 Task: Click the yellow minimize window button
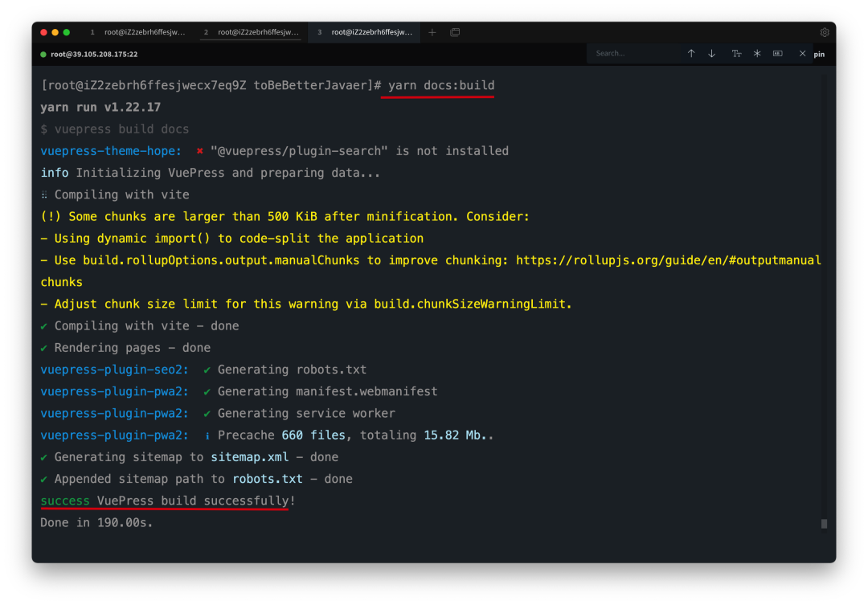click(x=55, y=32)
